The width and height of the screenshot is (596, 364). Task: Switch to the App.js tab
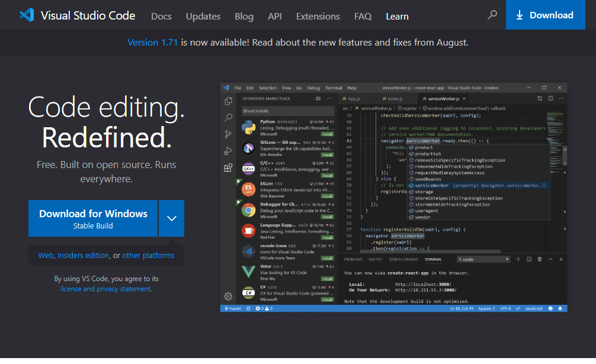pyautogui.click(x=351, y=99)
